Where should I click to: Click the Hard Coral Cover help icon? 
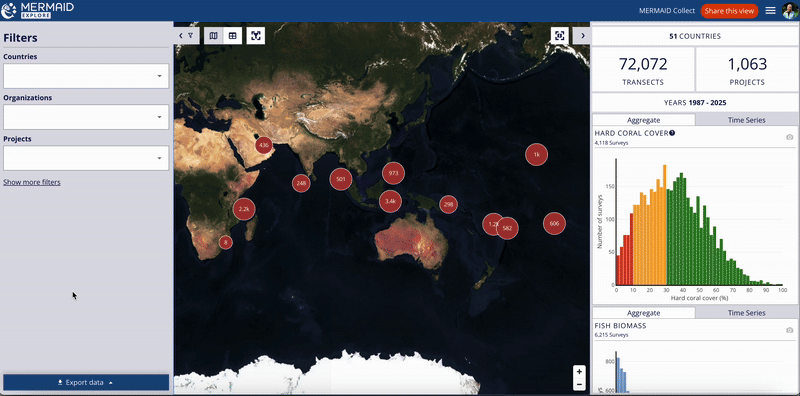click(x=672, y=133)
